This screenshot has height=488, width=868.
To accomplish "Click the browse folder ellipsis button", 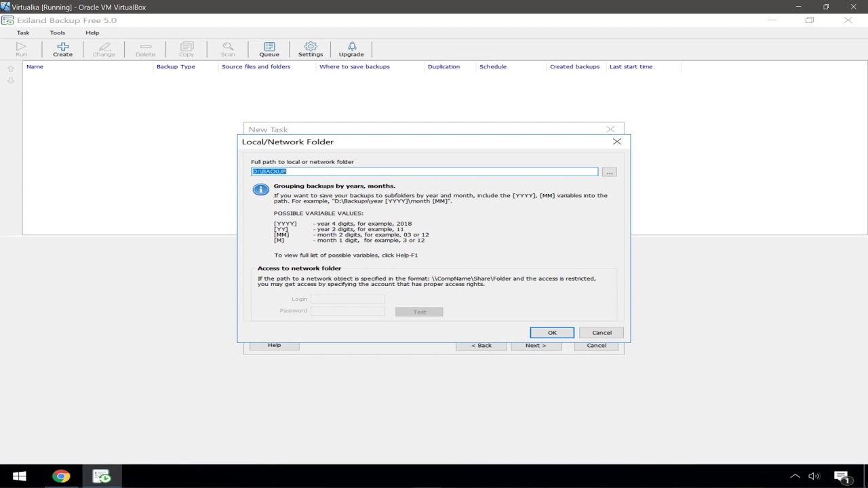I will [x=609, y=172].
